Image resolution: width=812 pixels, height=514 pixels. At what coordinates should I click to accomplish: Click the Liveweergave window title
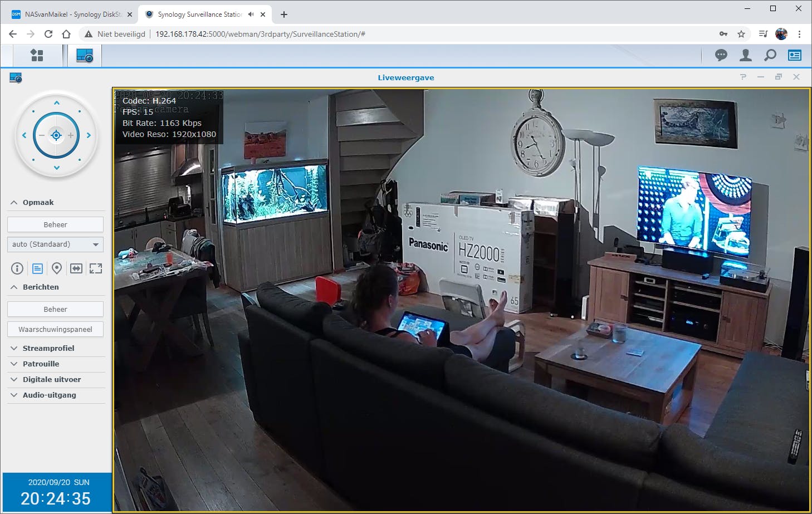tap(406, 77)
